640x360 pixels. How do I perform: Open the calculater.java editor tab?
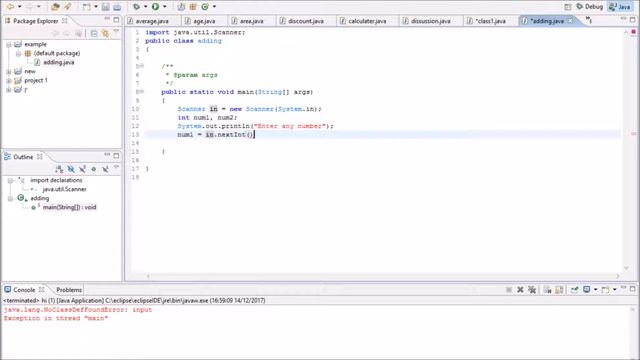(x=367, y=21)
